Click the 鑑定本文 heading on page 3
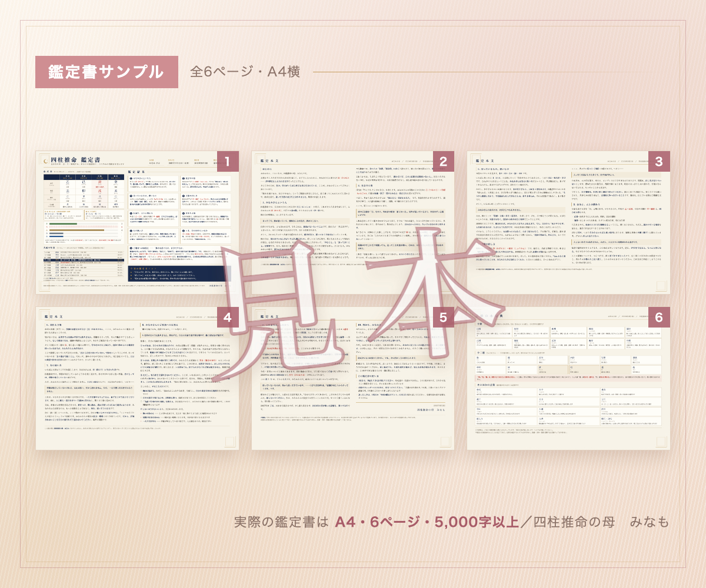This screenshot has height=588, width=706. (484, 160)
